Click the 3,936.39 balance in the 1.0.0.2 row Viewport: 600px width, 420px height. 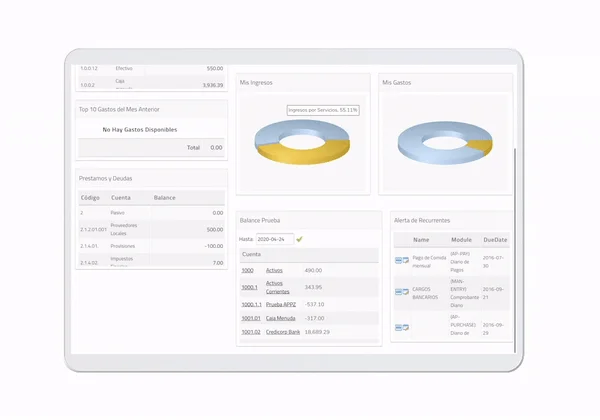[213, 85]
